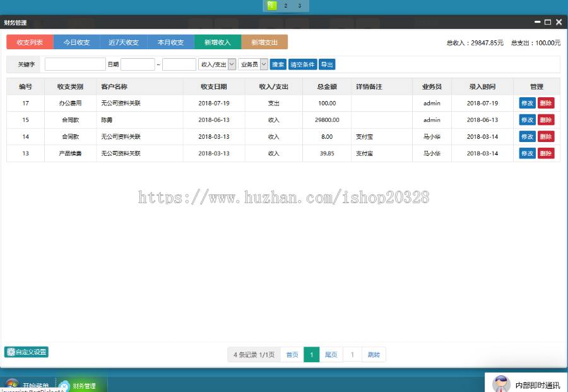Open the 收入/支出 dropdown
The image size is (568, 392).
coord(218,64)
